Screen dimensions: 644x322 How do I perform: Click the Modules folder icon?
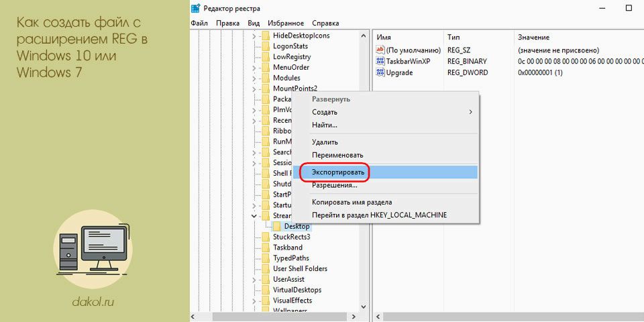[266, 78]
